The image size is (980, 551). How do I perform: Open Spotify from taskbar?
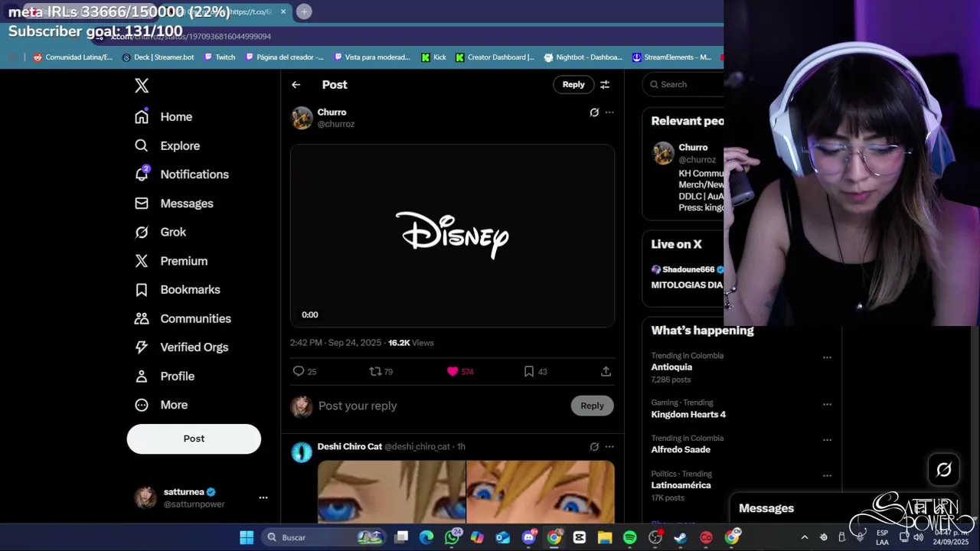[630, 538]
